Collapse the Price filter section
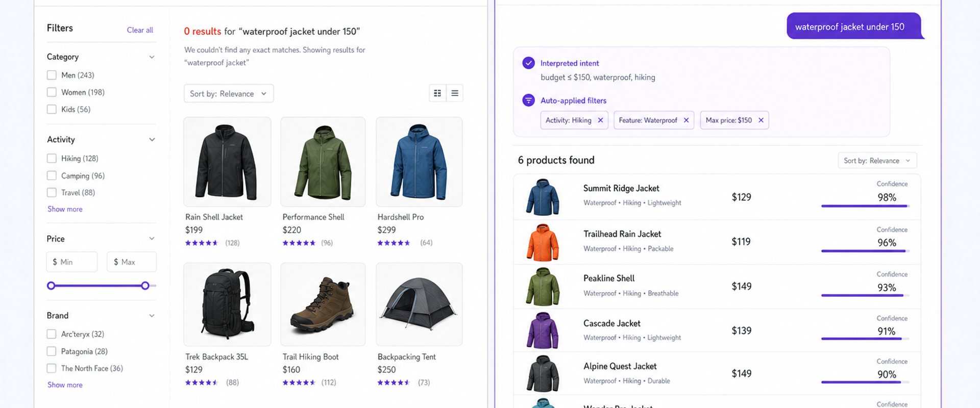980x408 pixels. pyautogui.click(x=152, y=239)
